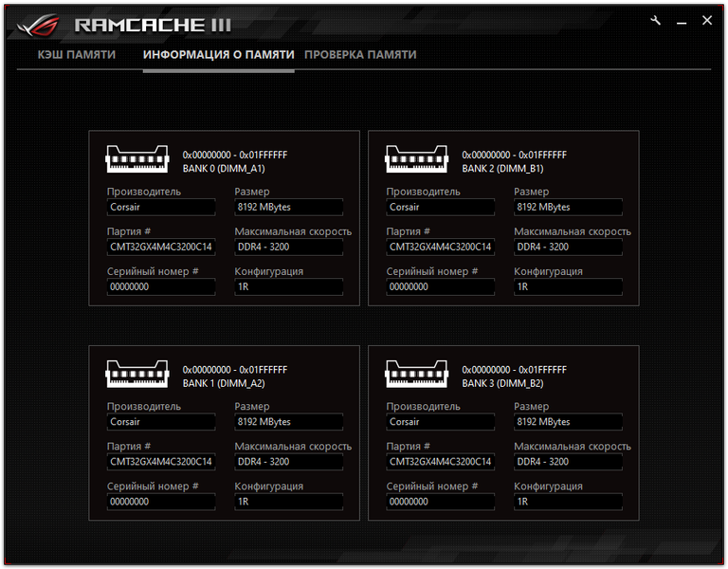Screen dimensions: 728x569
Task: Switch to the КЭШ ПАМЯТИ tab
Action: [x=77, y=55]
